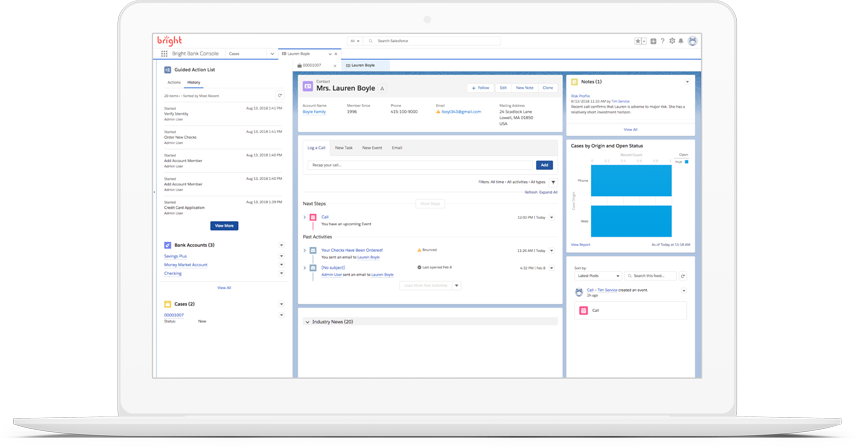The image size is (857, 447).
Task: Switch to the New Task tab
Action: click(x=344, y=148)
